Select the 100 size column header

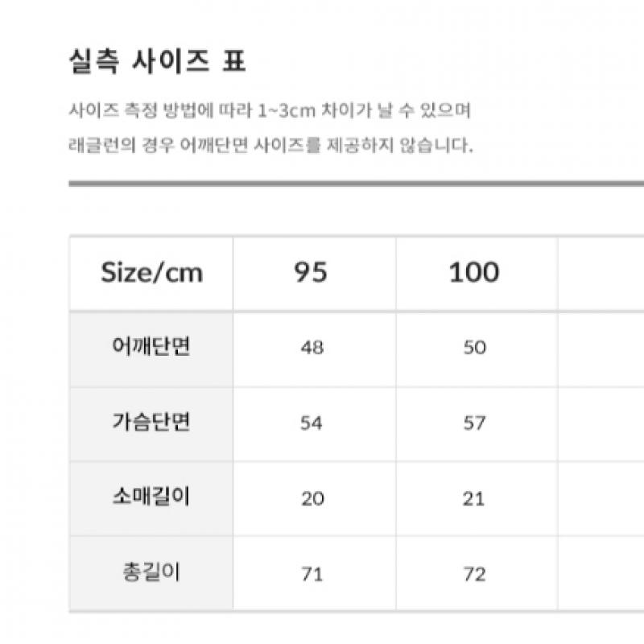(474, 273)
